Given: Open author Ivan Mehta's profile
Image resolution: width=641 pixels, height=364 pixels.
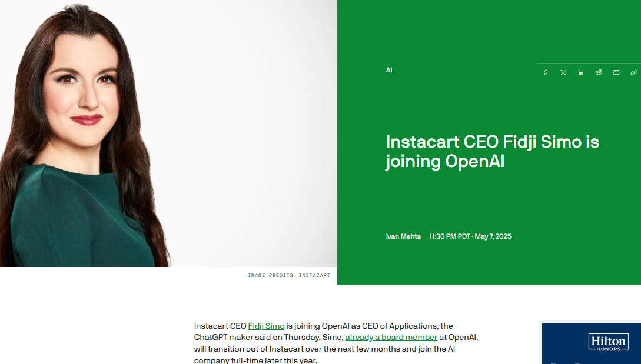Looking at the screenshot, I should (x=403, y=236).
